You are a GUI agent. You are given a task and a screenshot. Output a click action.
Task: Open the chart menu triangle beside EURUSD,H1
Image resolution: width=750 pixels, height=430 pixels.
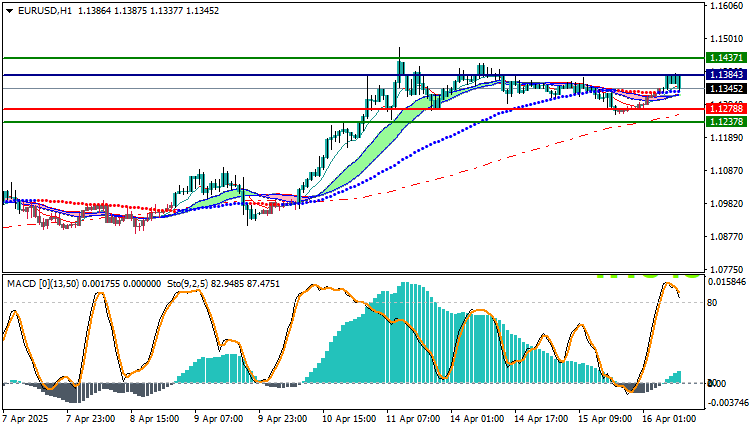[10, 11]
